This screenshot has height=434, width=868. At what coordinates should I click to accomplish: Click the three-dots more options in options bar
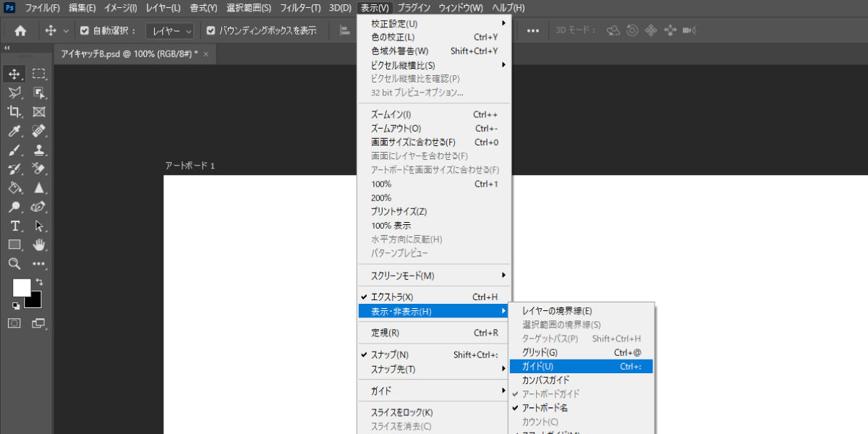[x=533, y=30]
